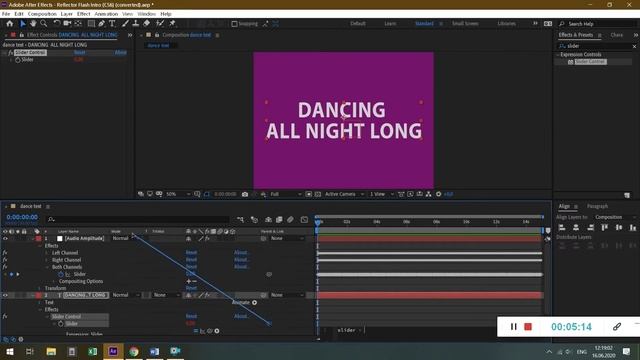Click the current time indicator on ruler

[x=318, y=222]
